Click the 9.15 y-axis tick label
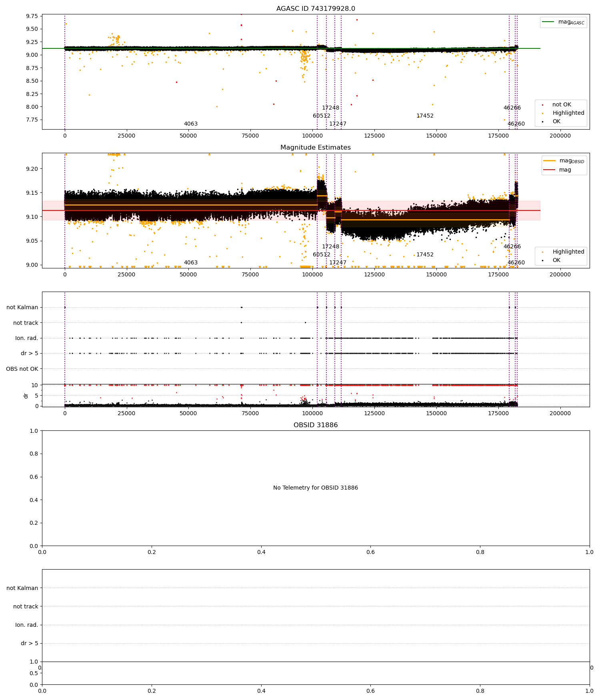This screenshot has height=700, width=600. coord(32,193)
